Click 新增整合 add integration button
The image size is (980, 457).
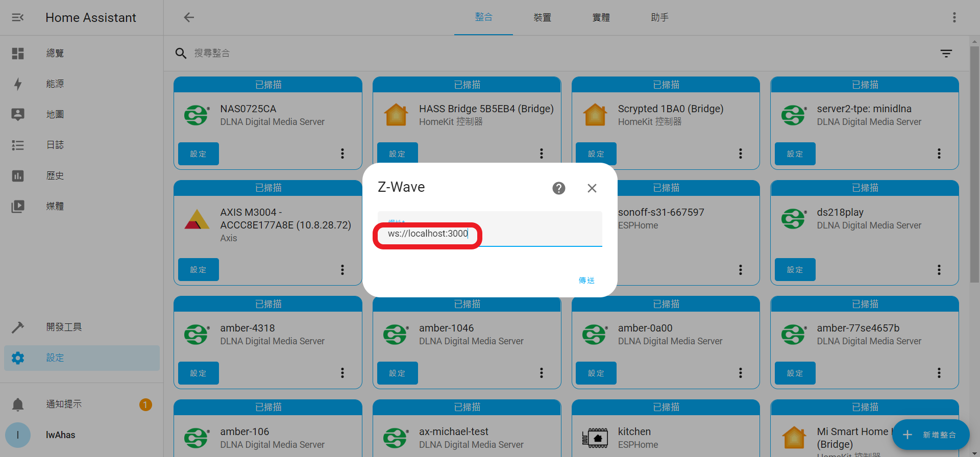pyautogui.click(x=930, y=435)
